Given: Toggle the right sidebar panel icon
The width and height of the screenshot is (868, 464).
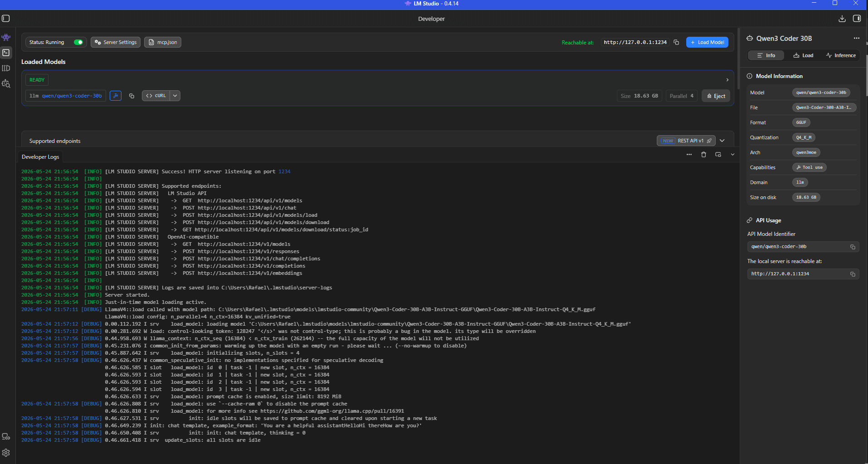Looking at the screenshot, I should coord(857,19).
